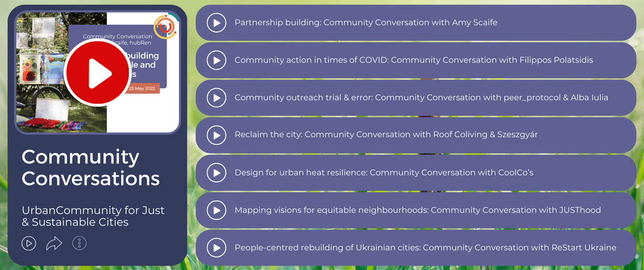The image size is (644, 270).
Task: Select "Community action in times of COVID" title
Action: (x=412, y=60)
